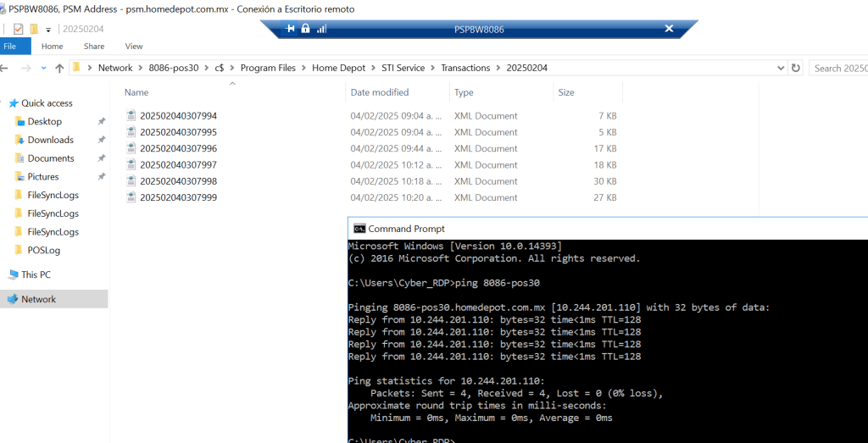868x443 pixels.
Task: Select Network in the navigation pane
Action: click(x=38, y=299)
